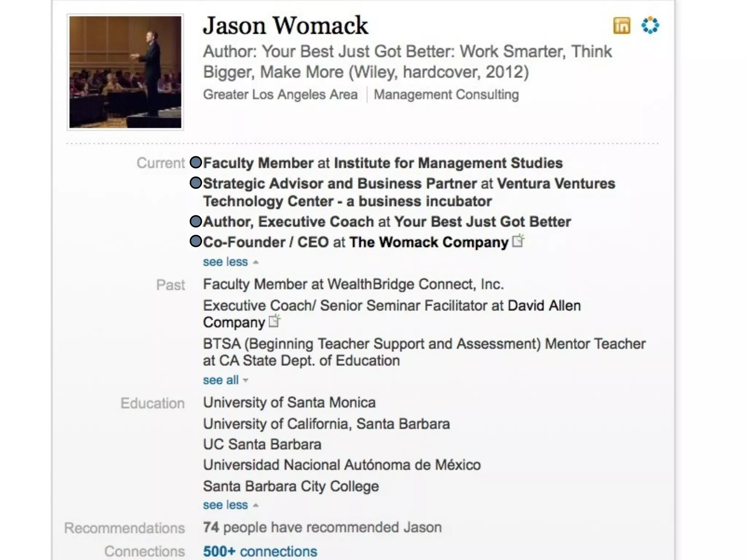Image resolution: width=747 pixels, height=560 pixels.
Task: Click the Jason Womack name heading
Action: (285, 26)
